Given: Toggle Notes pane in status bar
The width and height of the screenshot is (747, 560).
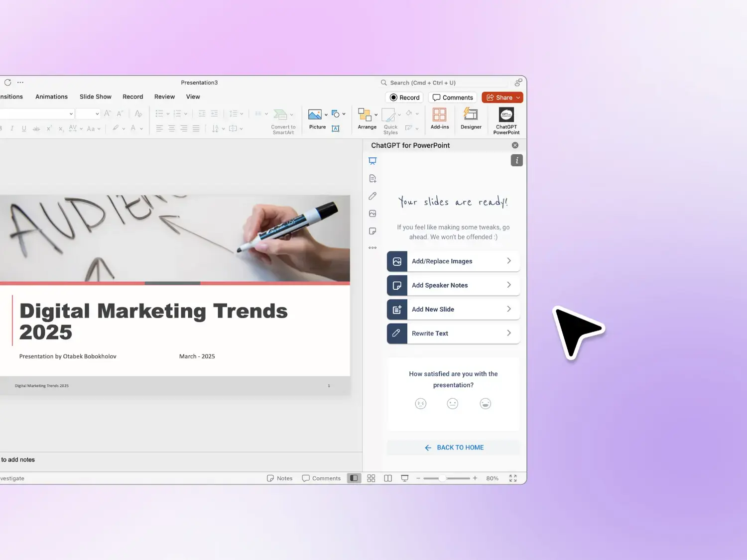Looking at the screenshot, I should tap(280, 478).
